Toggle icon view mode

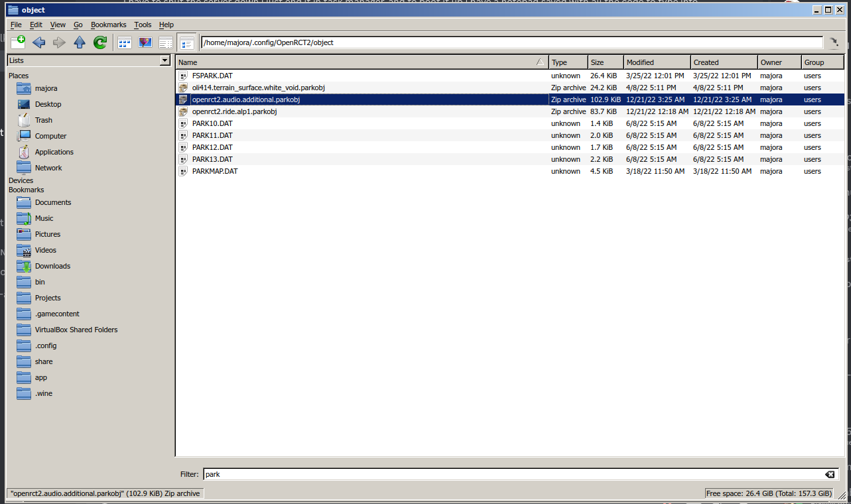(124, 42)
